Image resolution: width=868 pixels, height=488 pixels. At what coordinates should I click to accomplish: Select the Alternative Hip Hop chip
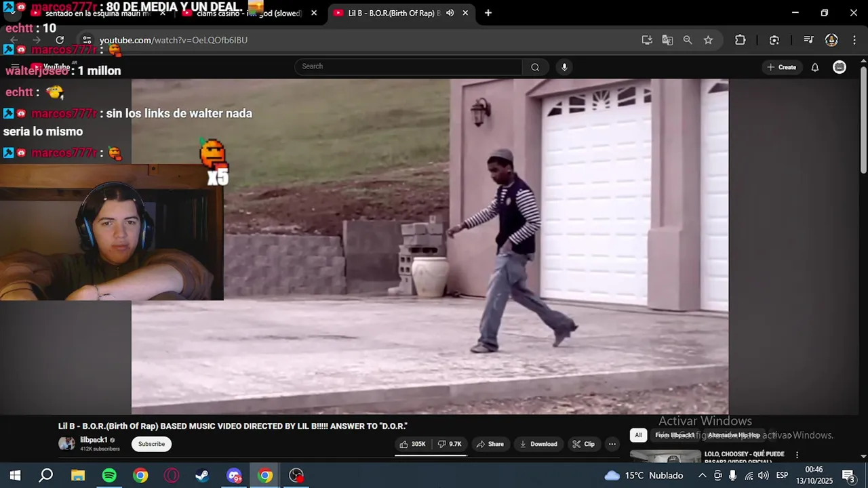pyautogui.click(x=734, y=435)
